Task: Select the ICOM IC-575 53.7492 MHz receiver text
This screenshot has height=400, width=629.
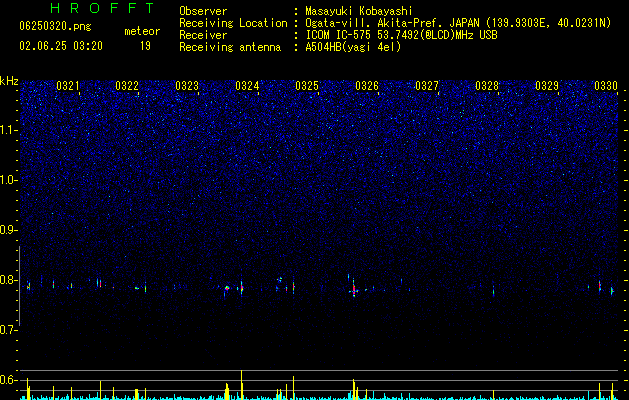Action: click(x=401, y=35)
